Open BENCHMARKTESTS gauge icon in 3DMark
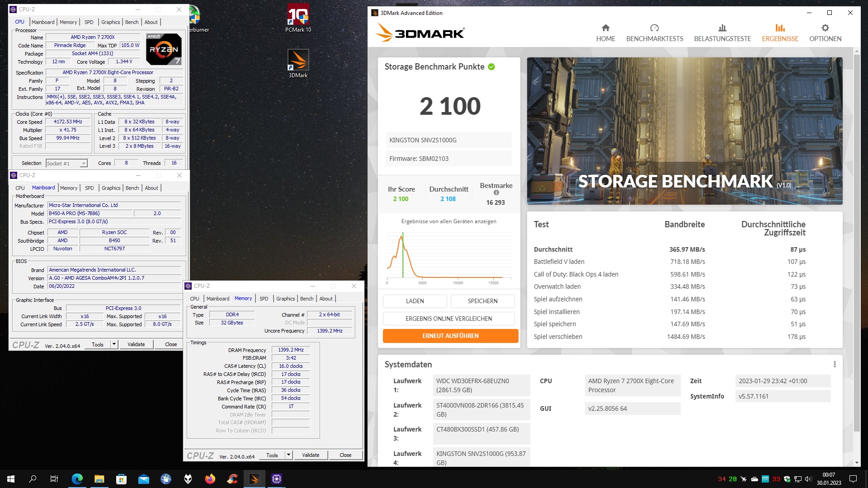This screenshot has width=868, height=488. (654, 28)
